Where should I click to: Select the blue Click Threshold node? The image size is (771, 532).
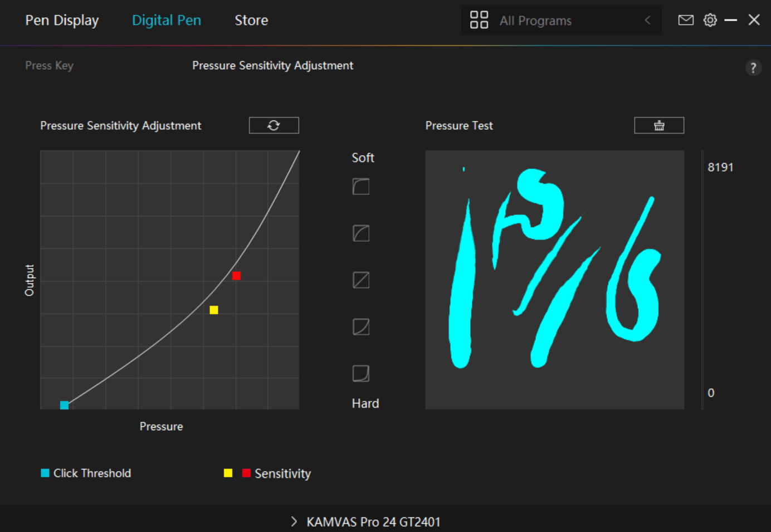(x=64, y=405)
